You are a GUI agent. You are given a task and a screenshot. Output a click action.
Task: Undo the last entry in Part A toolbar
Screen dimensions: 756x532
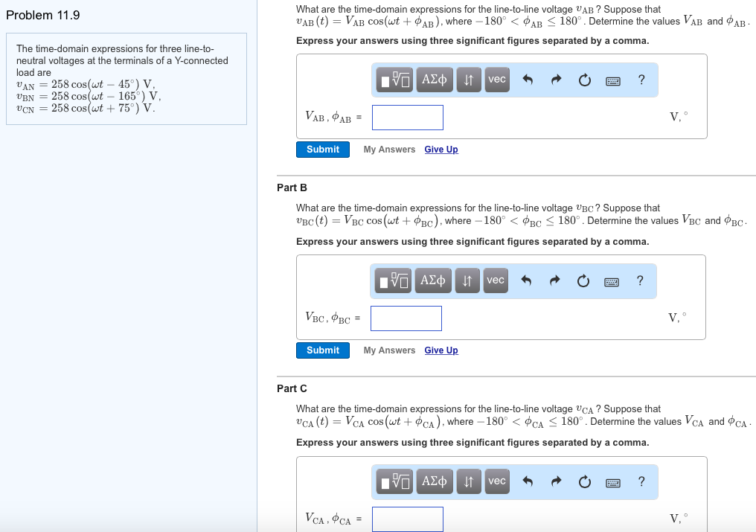coord(528,80)
